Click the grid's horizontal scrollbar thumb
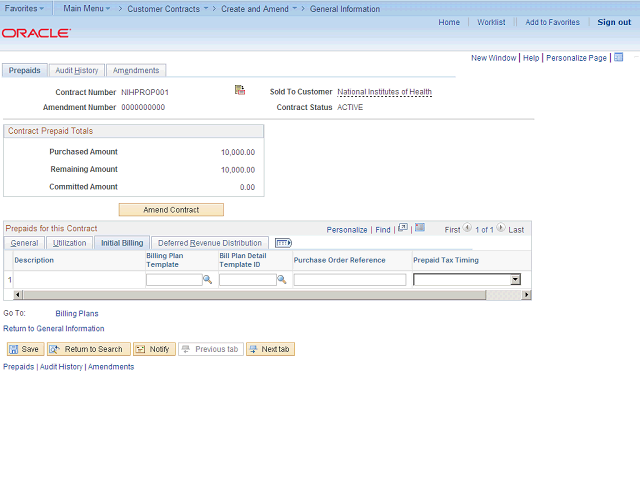 [x=255, y=295]
